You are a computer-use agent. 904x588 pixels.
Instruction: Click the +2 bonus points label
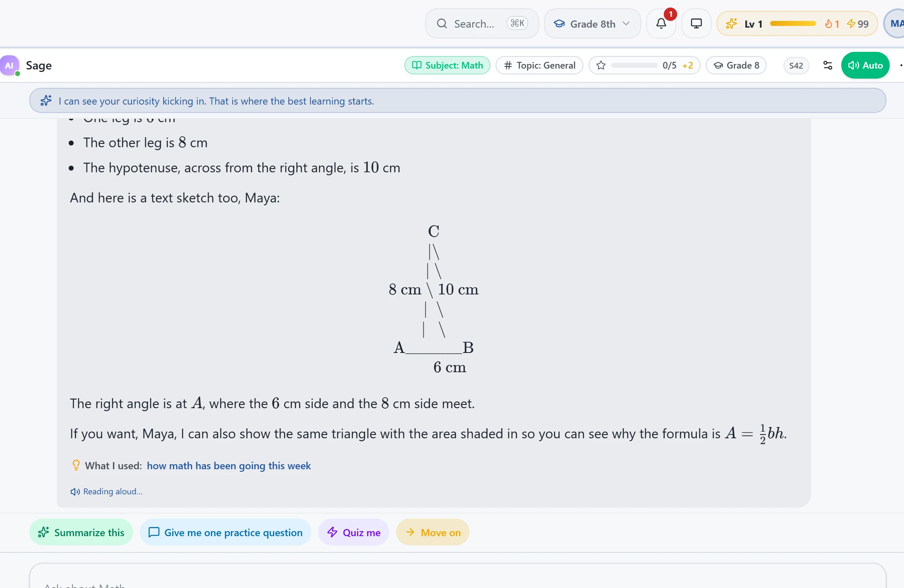point(688,65)
